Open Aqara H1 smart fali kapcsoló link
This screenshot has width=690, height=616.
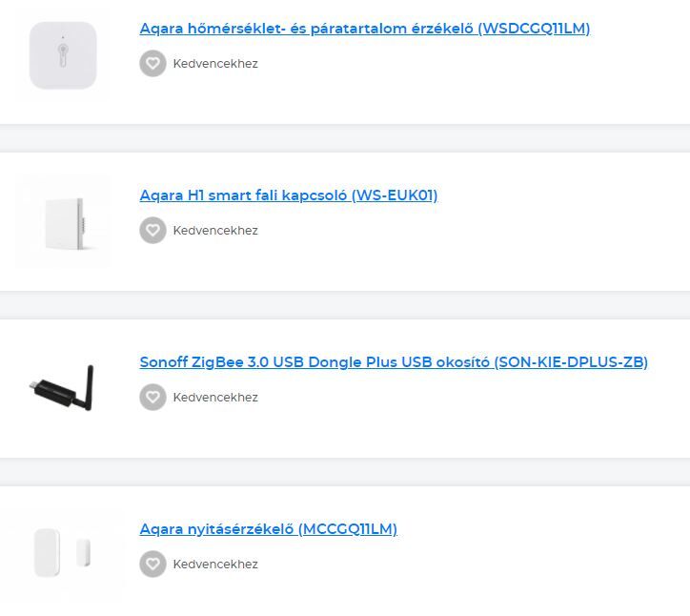(288, 195)
